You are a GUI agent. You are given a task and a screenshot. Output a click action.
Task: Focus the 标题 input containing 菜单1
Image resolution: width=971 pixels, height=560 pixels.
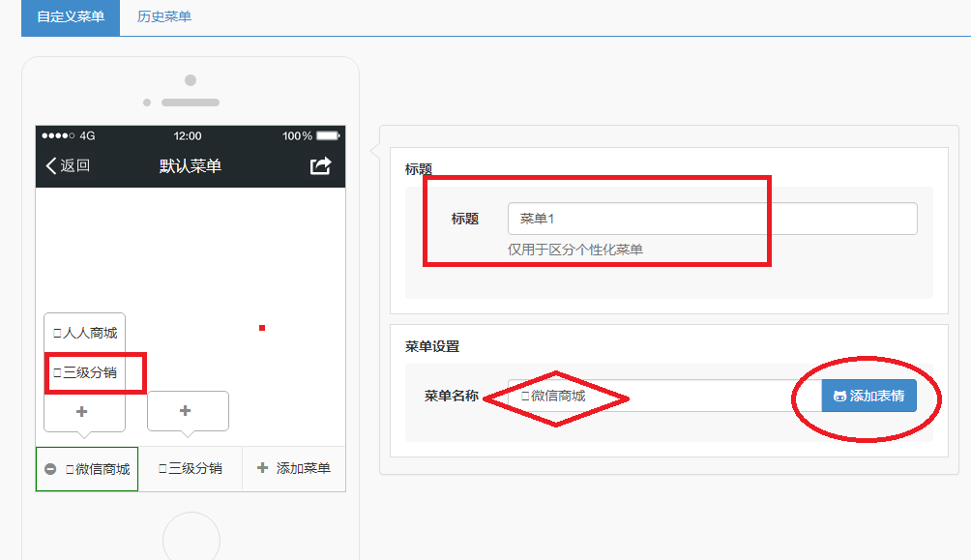coord(712,219)
